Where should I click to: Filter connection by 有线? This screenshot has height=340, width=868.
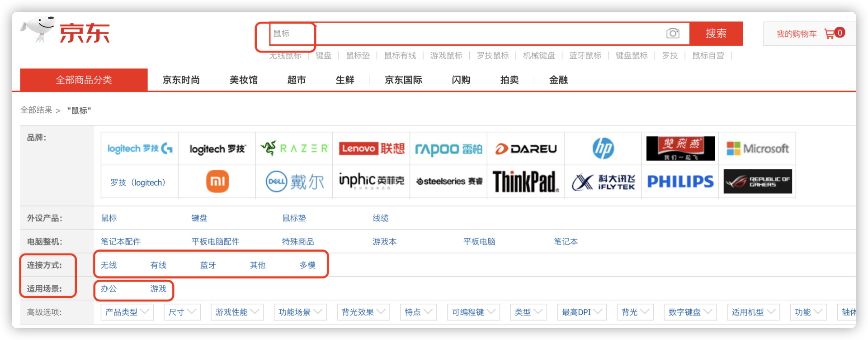point(158,265)
